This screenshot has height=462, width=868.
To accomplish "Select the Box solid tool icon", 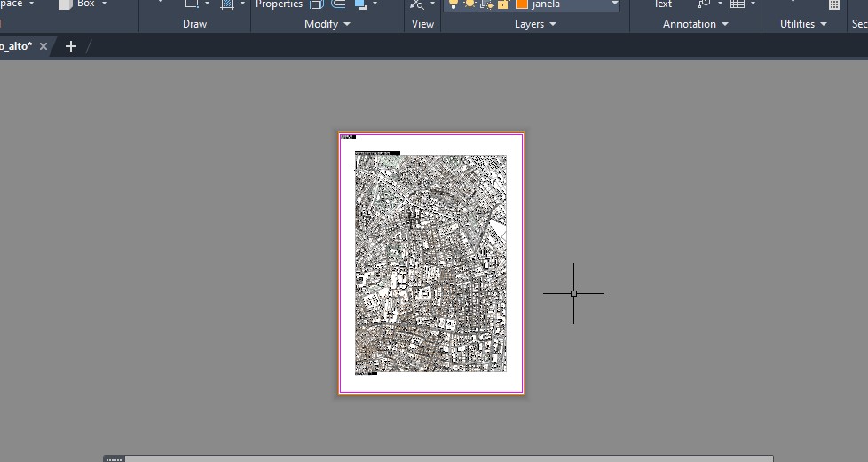I will click(x=66, y=4).
